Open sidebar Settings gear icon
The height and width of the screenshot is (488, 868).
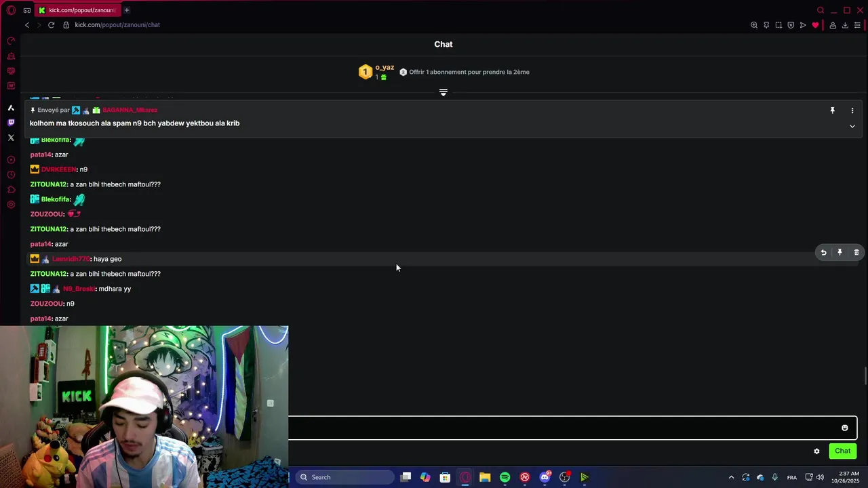coord(11,205)
